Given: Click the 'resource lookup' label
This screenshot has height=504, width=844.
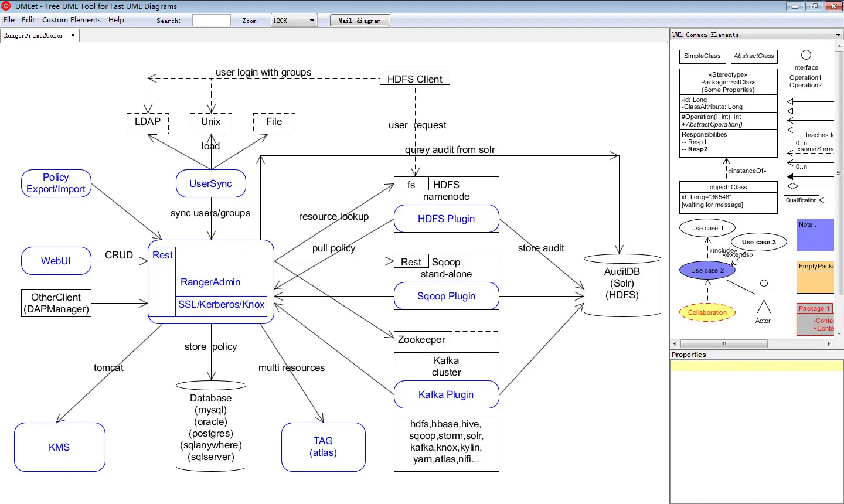Looking at the screenshot, I should coord(333,217).
